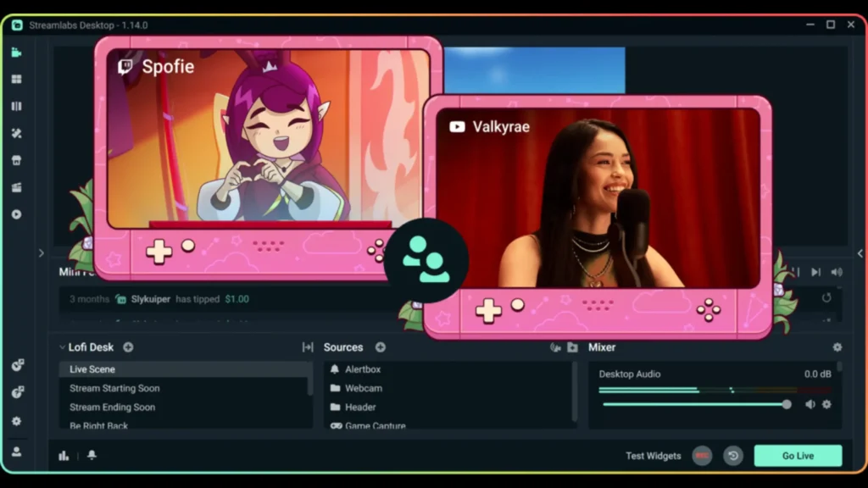Click the upper puzzle-piece sidebar icon
Viewport: 868px width, 488px height.
click(18, 364)
